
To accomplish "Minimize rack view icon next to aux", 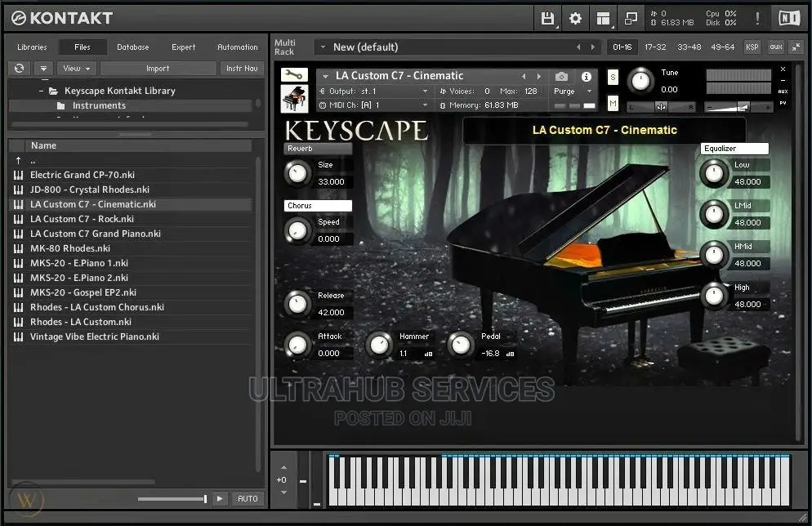I will [796, 47].
